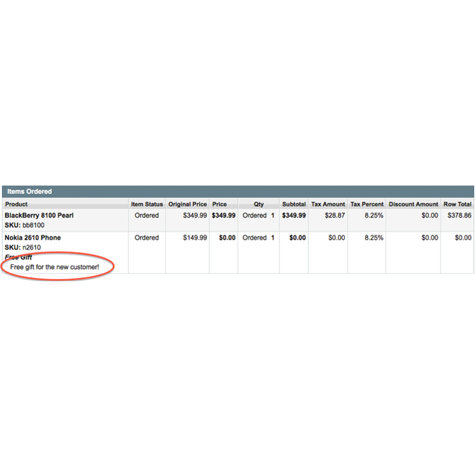476x462 pixels.
Task: Click the BlackBerry tax percent 8.25%
Action: click(374, 215)
